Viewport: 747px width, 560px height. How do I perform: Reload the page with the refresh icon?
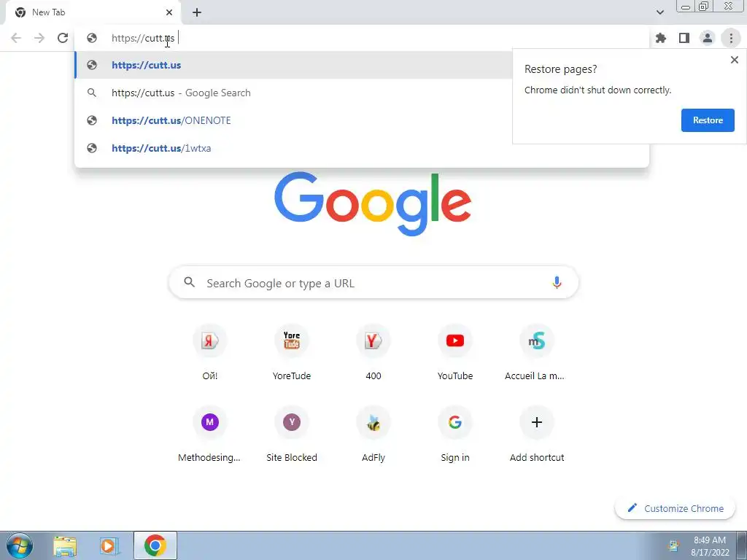(63, 38)
